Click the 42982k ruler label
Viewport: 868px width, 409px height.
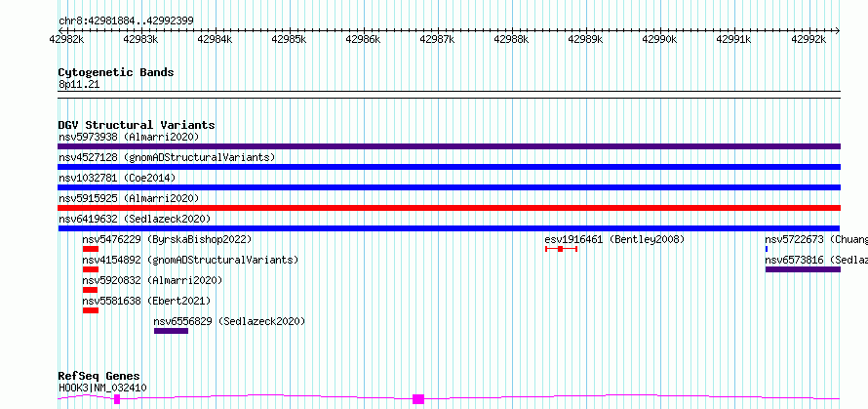66,39
